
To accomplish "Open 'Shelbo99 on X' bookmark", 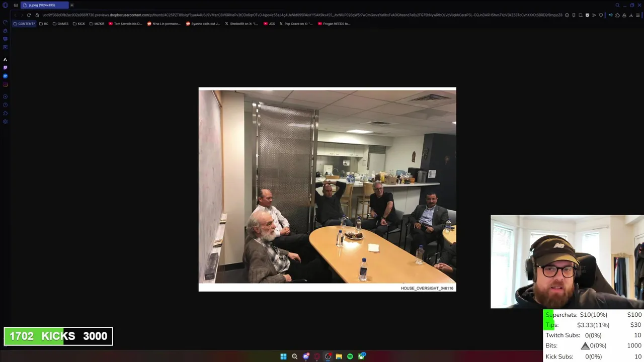I will [x=241, y=24].
